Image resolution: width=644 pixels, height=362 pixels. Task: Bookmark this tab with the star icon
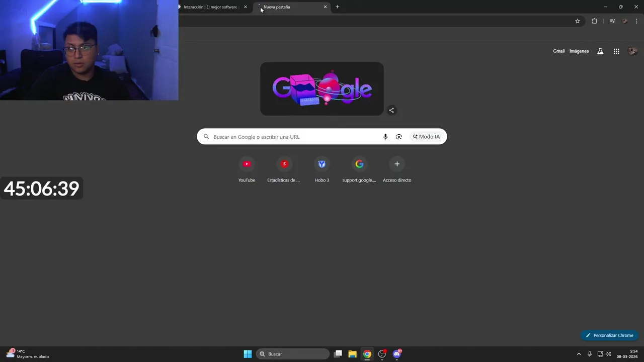[578, 21]
